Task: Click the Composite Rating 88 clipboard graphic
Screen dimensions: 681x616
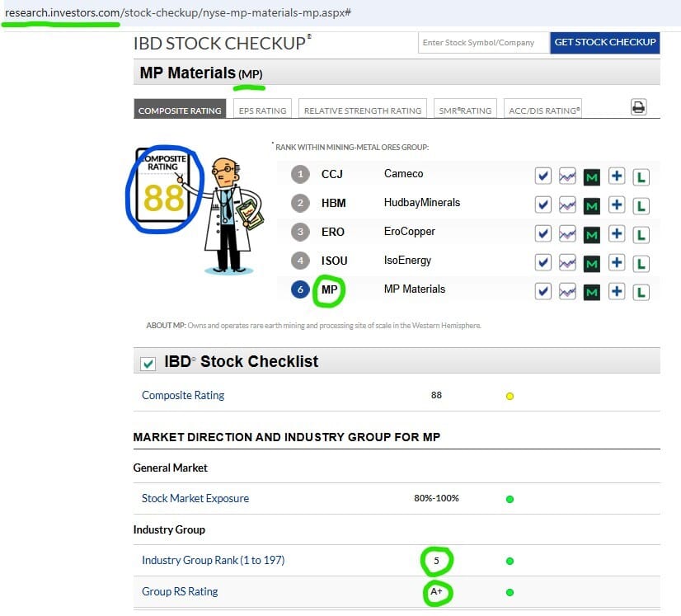Action: (163, 186)
